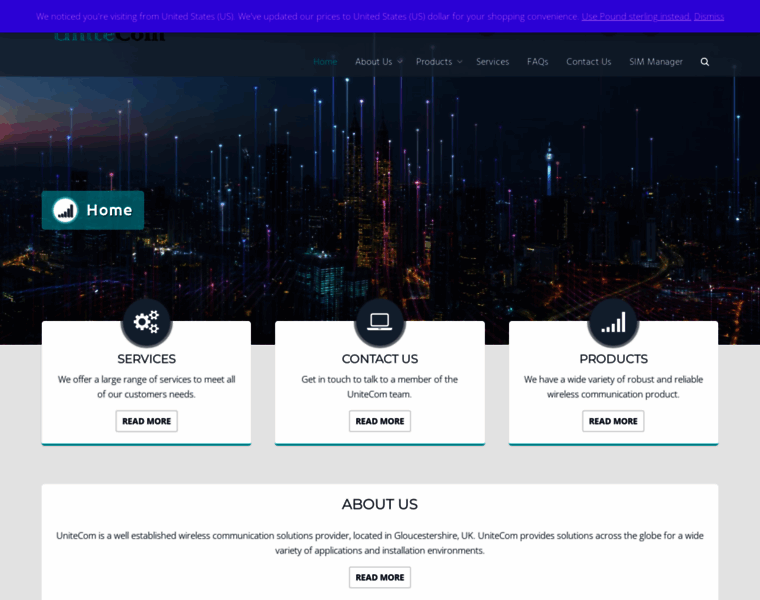Image resolution: width=760 pixels, height=600 pixels.
Task: Click Read More under Services
Action: click(146, 421)
